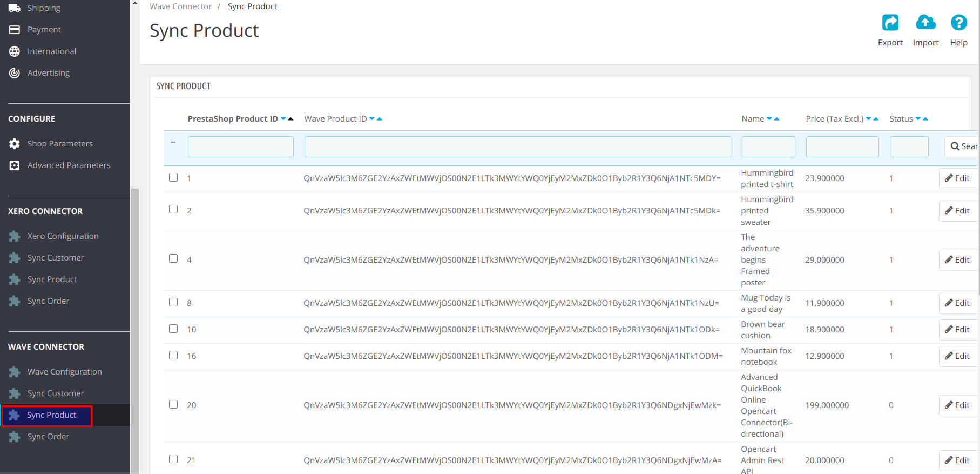Sort Status column descending arrow
The image size is (980, 474).
[918, 119]
